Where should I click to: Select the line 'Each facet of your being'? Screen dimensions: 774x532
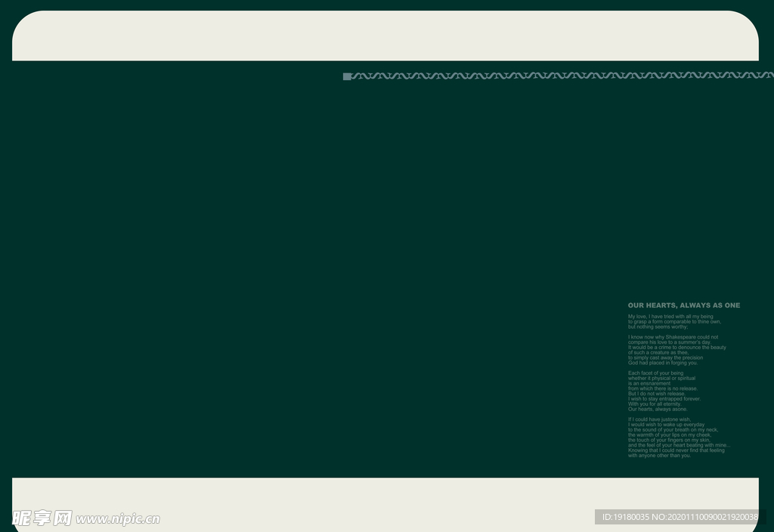coord(655,373)
